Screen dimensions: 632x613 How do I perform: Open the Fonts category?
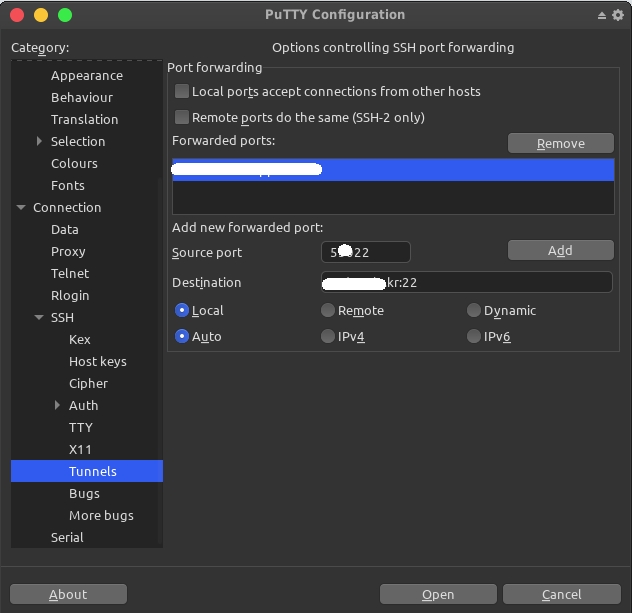pos(68,185)
